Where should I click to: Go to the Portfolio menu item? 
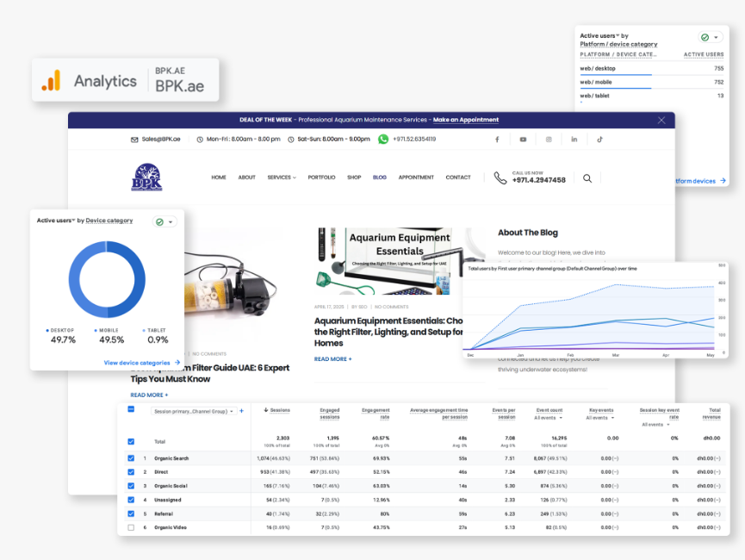pyautogui.click(x=321, y=177)
